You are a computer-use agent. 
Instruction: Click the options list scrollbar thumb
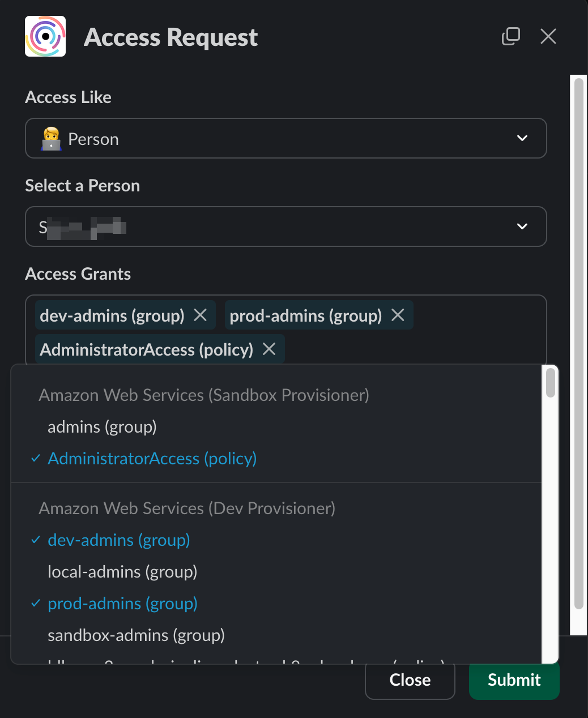click(550, 383)
